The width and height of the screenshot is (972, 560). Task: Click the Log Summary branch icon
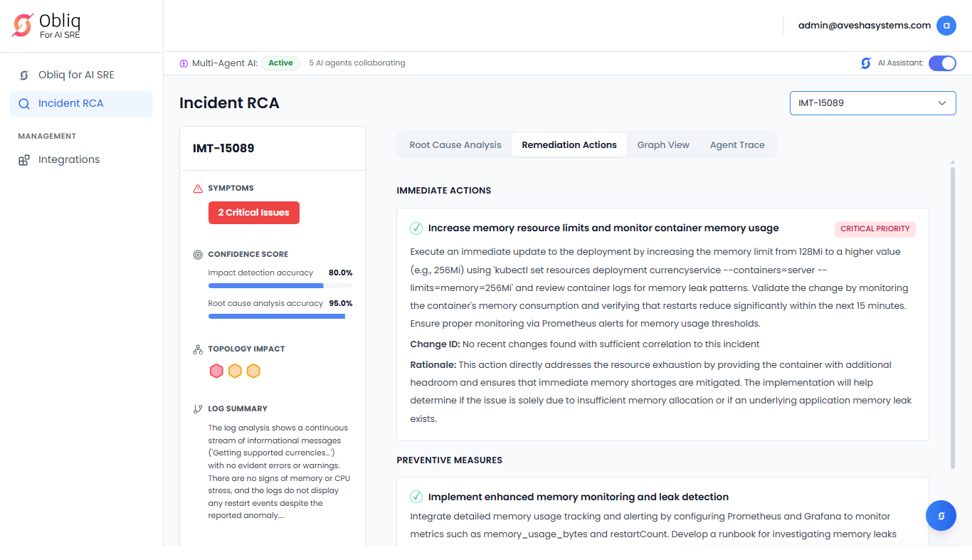[198, 409]
